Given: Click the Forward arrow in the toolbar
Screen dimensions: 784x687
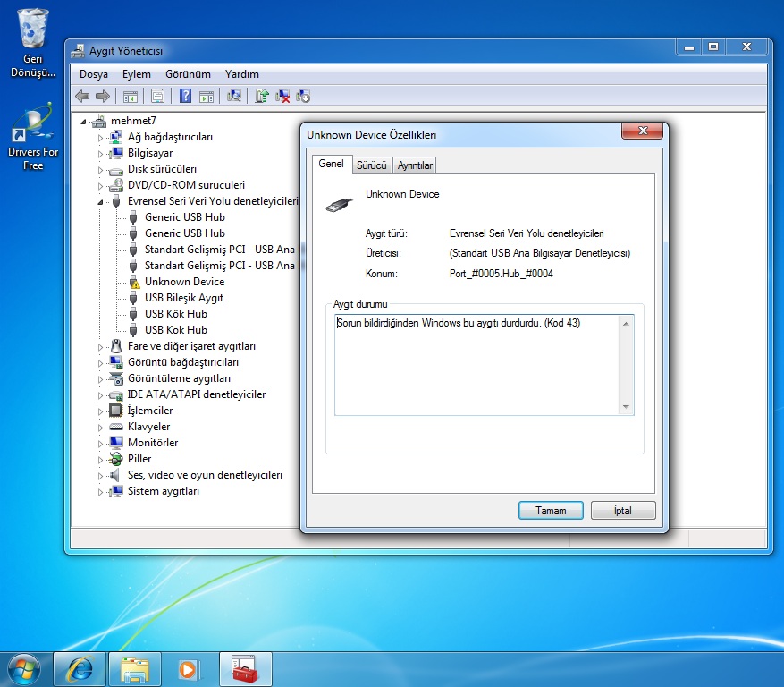Looking at the screenshot, I should (103, 96).
